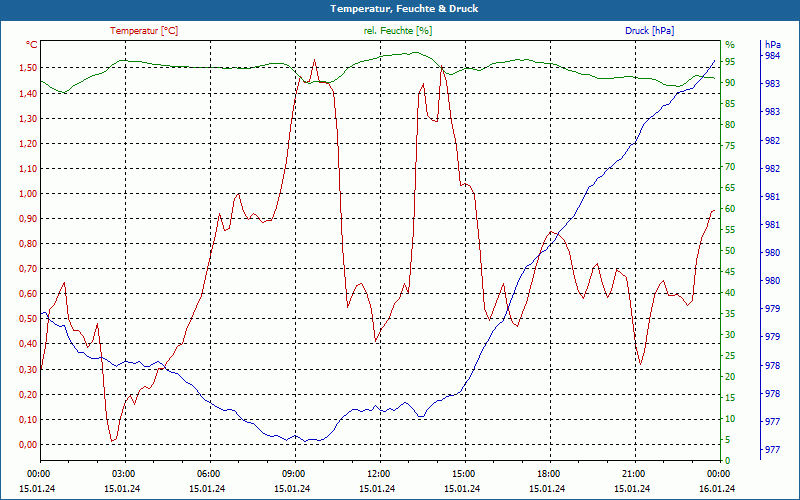Click the 0,50 temperature axis value

(x=28, y=319)
